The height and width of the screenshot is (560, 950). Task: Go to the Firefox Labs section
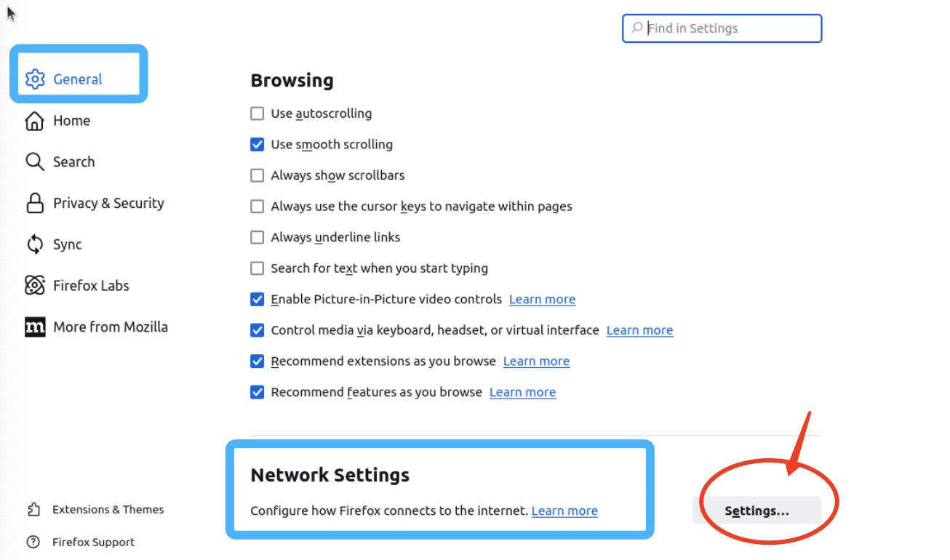coord(91,285)
